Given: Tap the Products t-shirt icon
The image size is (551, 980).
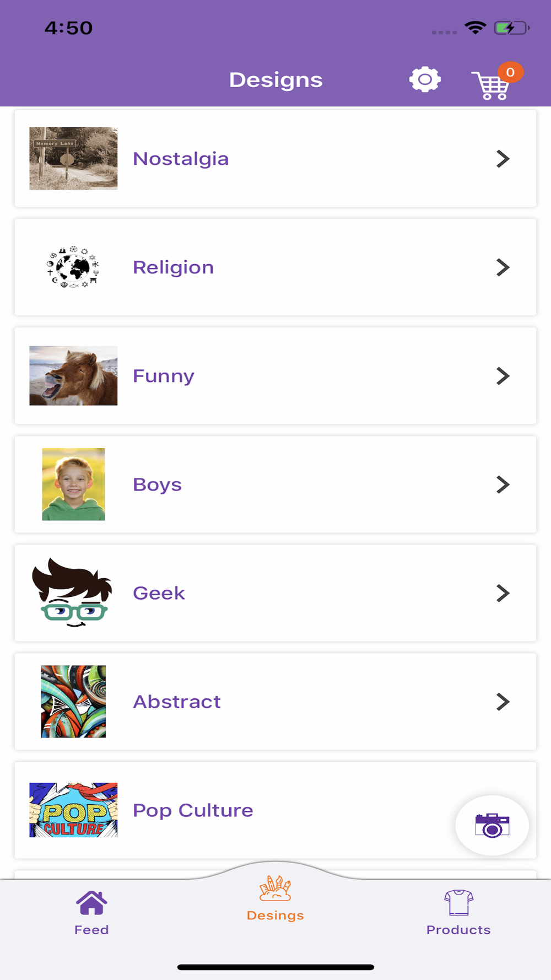Looking at the screenshot, I should click(x=458, y=903).
